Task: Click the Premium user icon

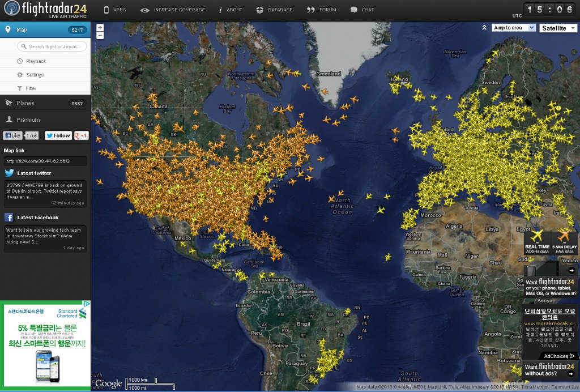Action: 9,119
